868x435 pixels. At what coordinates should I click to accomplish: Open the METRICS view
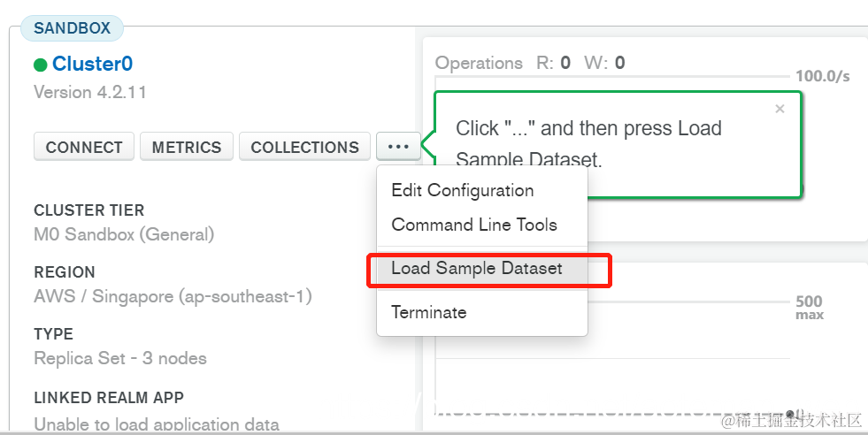click(x=187, y=147)
